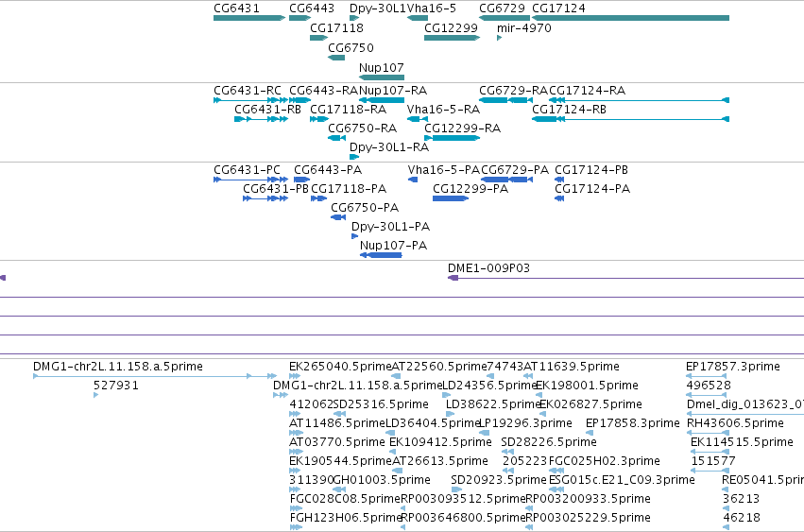
Task: Click EST EK265040.5prime
Action: click(340, 367)
